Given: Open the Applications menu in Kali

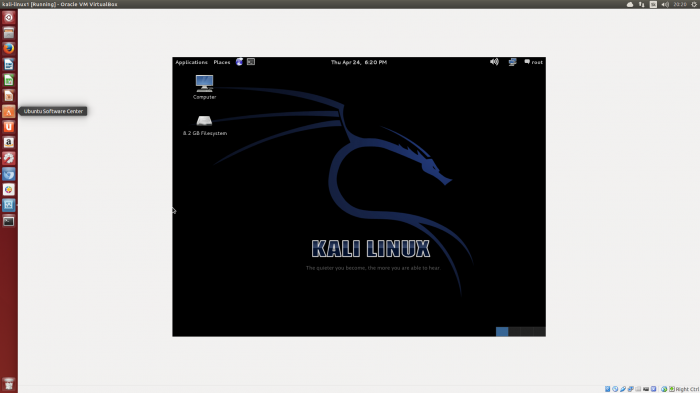Looking at the screenshot, I should point(191,62).
